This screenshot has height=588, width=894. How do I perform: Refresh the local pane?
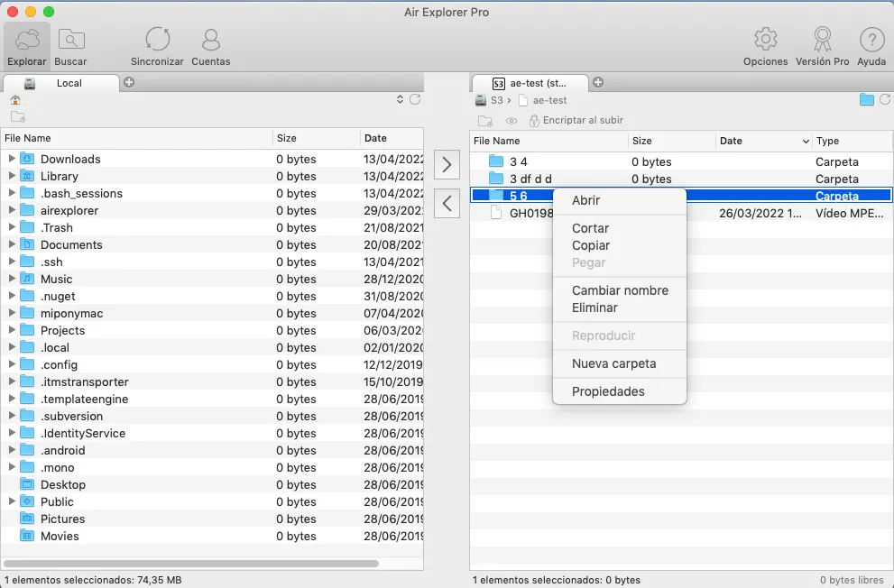click(x=415, y=99)
